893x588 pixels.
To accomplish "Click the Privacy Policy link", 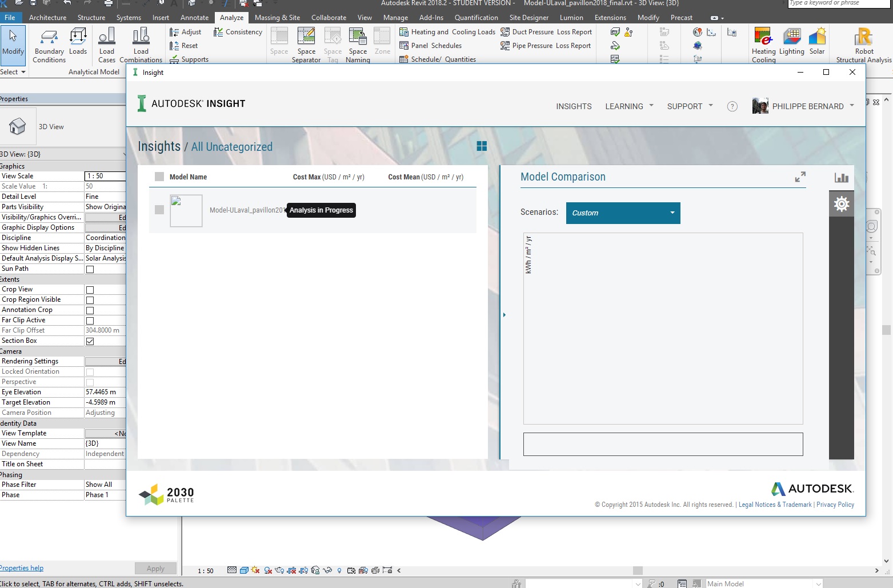I will pos(835,505).
